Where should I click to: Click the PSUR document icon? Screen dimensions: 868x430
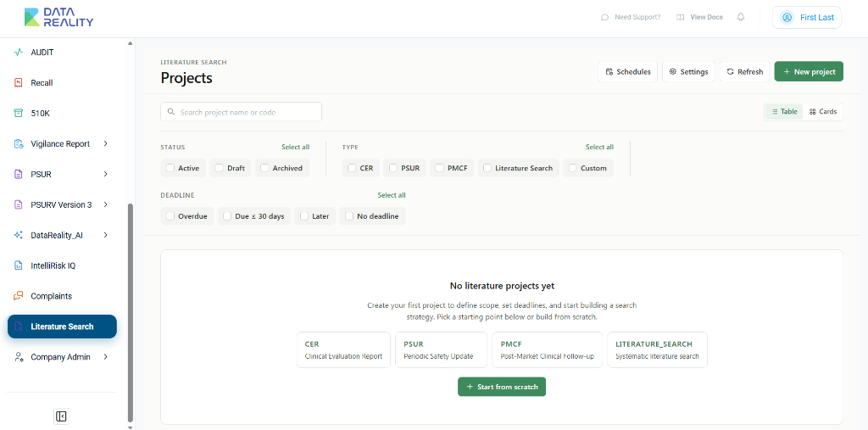(x=19, y=174)
